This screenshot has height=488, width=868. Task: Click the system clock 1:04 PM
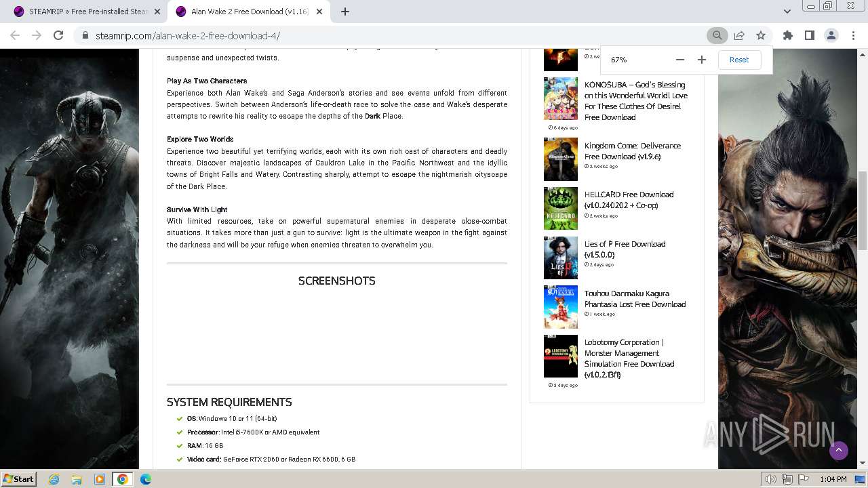(x=833, y=479)
